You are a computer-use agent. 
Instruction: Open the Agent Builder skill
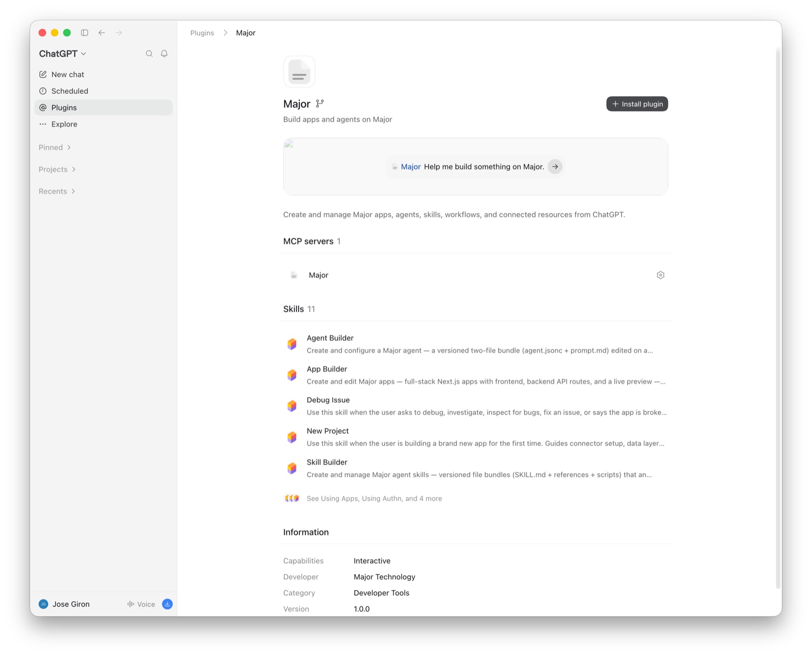coord(476,344)
